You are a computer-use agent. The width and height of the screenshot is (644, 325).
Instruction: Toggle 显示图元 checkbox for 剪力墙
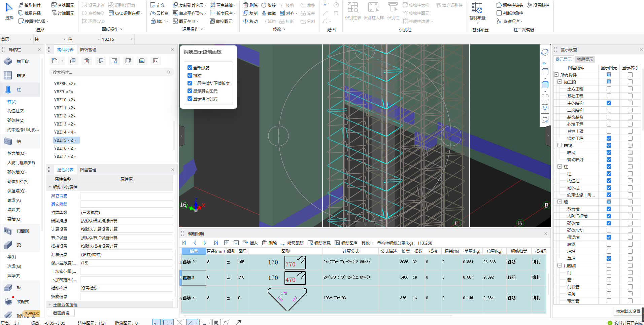pyautogui.click(x=609, y=209)
